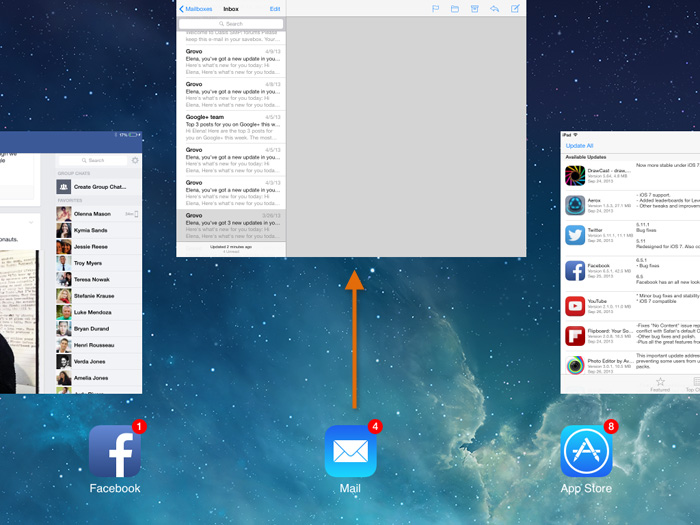The image size is (700, 525).
Task: Open the Grovo email dated 4/5/13
Action: coord(231,160)
